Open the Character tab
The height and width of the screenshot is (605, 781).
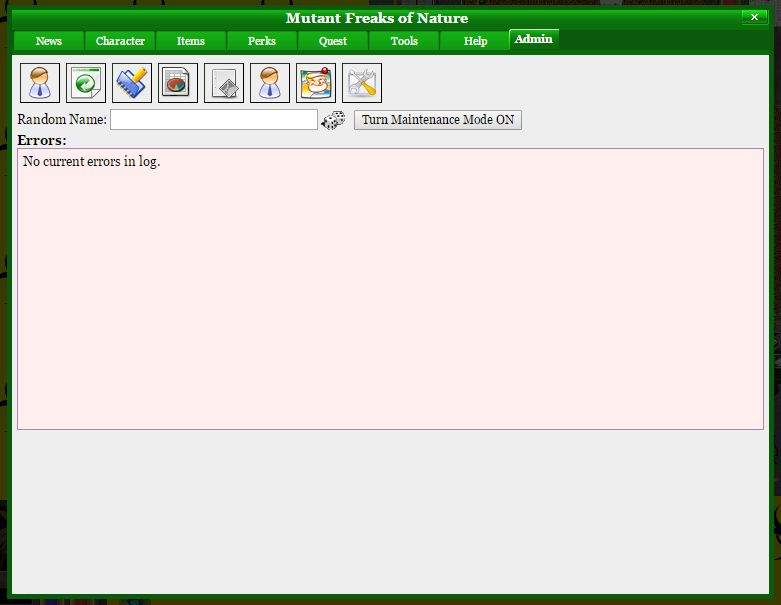coord(120,41)
